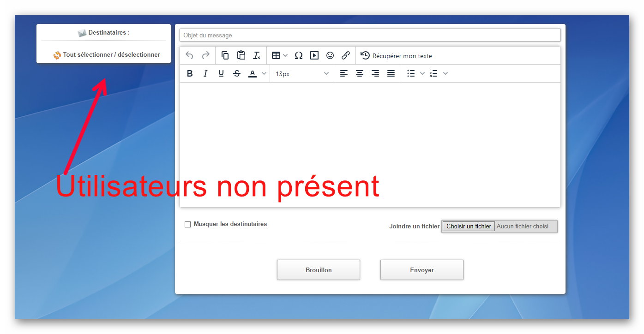Insert special character with Omega icon
The height and width of the screenshot is (334, 644).
pos(299,55)
